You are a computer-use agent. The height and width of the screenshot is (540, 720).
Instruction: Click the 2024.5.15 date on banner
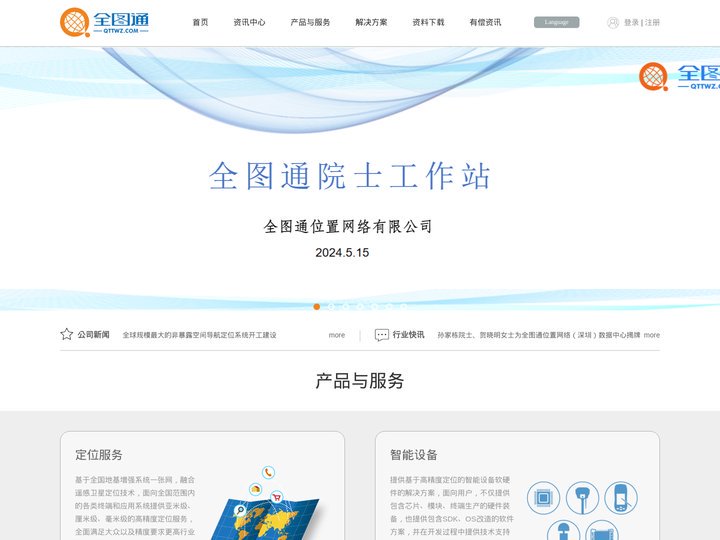point(342,253)
